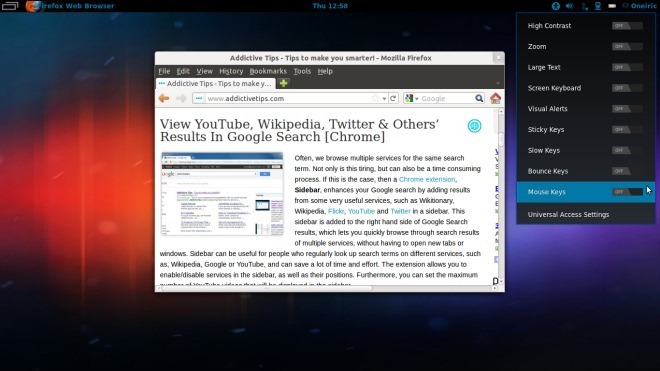660x371 pixels.
Task: Open the URL history dropdown arrow
Action: pos(384,99)
